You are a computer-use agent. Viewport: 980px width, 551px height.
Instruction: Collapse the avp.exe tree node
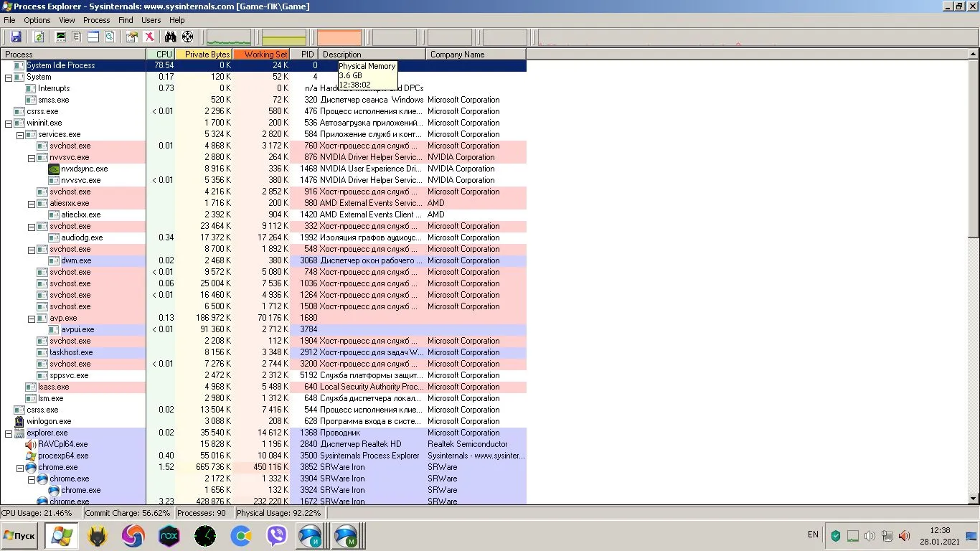(x=32, y=319)
